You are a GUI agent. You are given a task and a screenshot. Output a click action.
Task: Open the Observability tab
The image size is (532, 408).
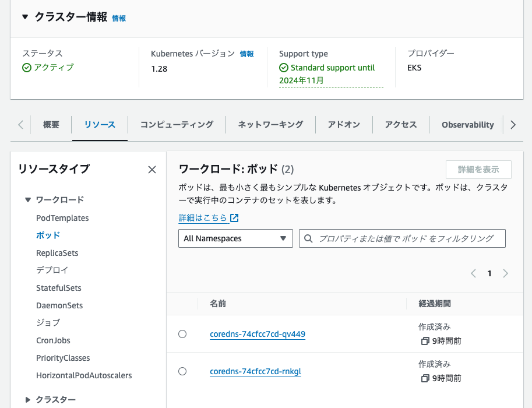pos(467,125)
